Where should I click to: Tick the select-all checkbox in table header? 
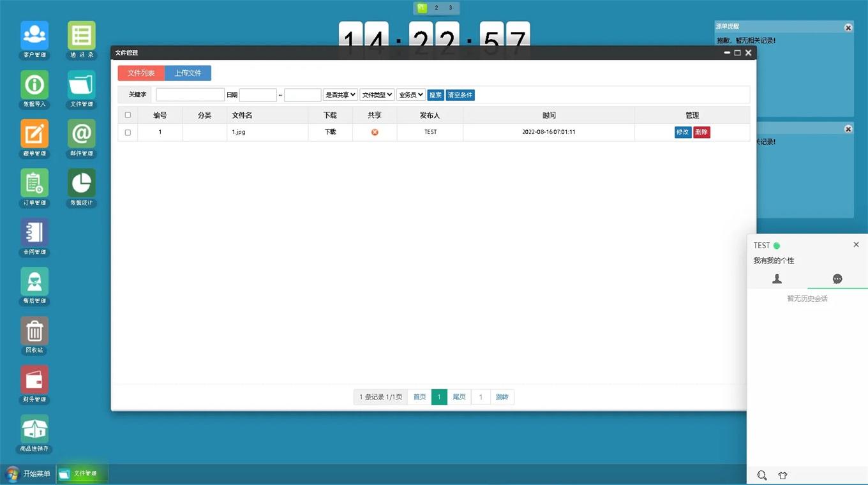point(128,115)
